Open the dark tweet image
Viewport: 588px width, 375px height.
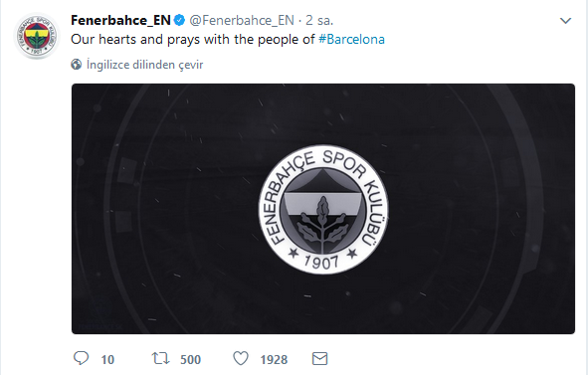[x=323, y=209]
